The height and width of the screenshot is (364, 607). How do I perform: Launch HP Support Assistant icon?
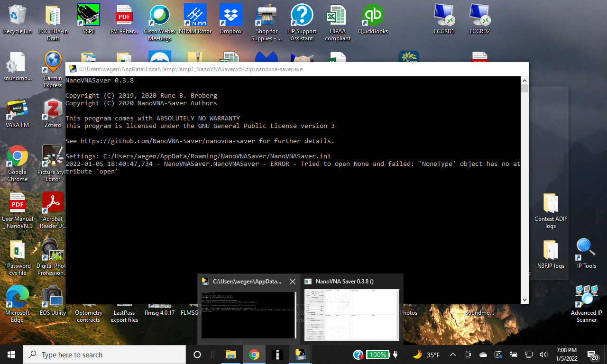(x=302, y=23)
